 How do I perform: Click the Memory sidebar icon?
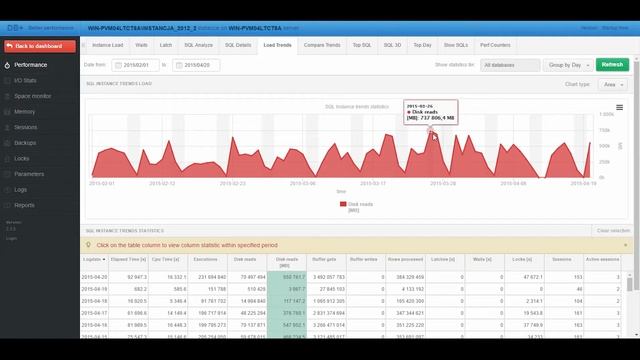pyautogui.click(x=7, y=112)
